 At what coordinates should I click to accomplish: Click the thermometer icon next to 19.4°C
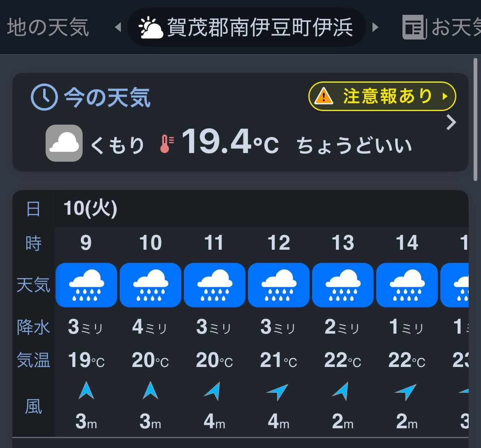click(167, 144)
